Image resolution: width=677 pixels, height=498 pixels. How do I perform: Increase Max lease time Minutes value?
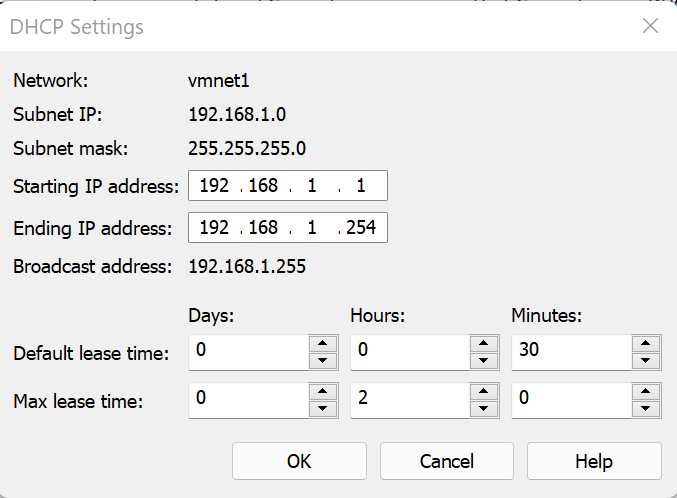coord(646,391)
